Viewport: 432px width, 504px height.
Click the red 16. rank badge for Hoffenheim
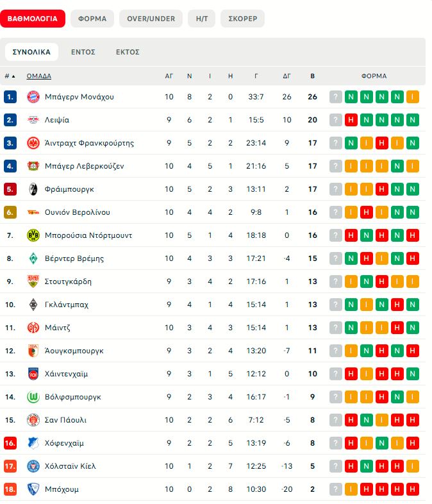(10, 443)
